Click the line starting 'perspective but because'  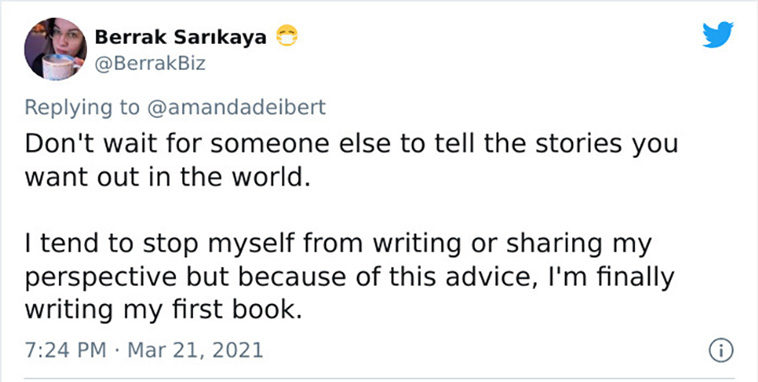[x=349, y=278]
